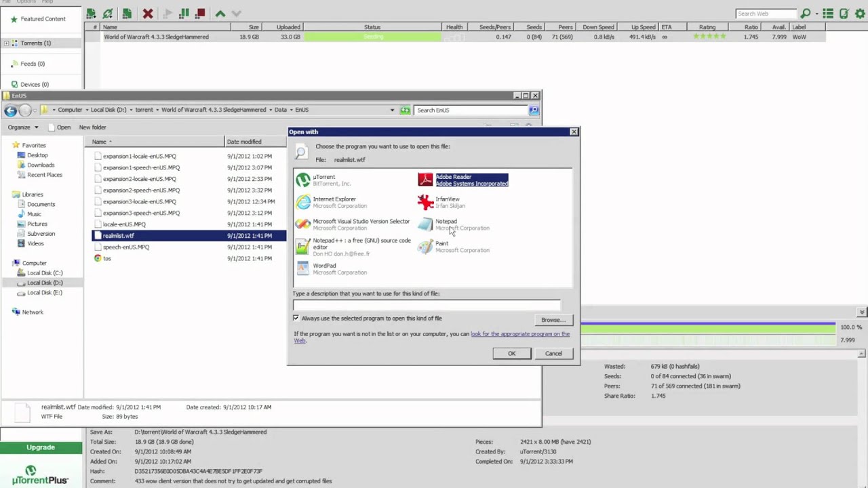Click the torrent star rating

(709, 37)
